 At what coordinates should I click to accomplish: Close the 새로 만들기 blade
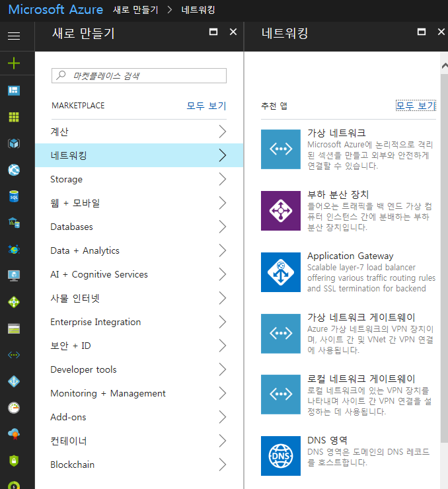coord(233,32)
